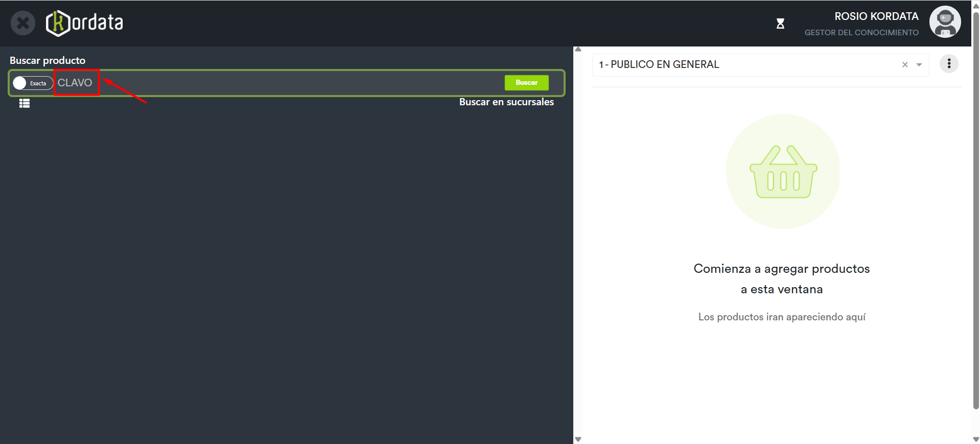Open the three-dot vertical options menu
Screen dimensions: 980x444
click(949, 64)
